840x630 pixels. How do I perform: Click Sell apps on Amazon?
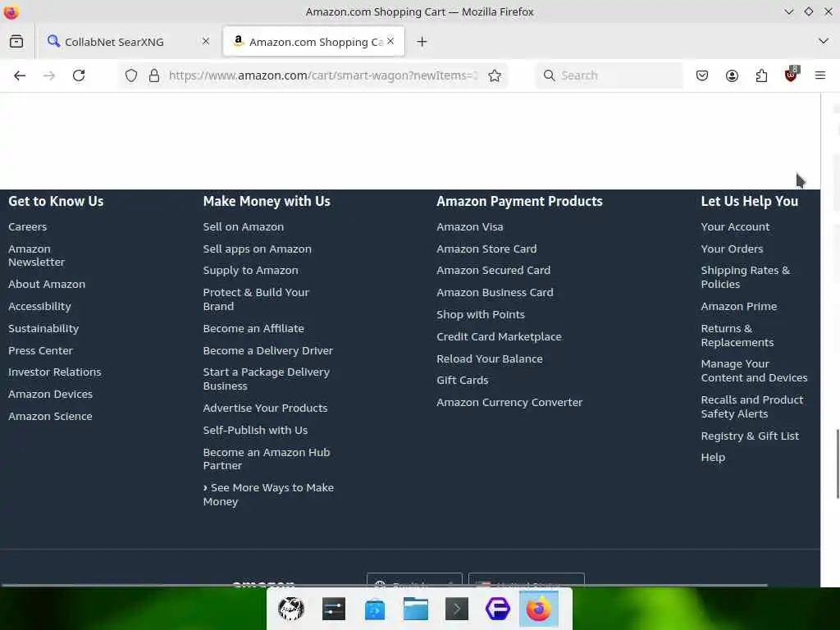(x=257, y=249)
